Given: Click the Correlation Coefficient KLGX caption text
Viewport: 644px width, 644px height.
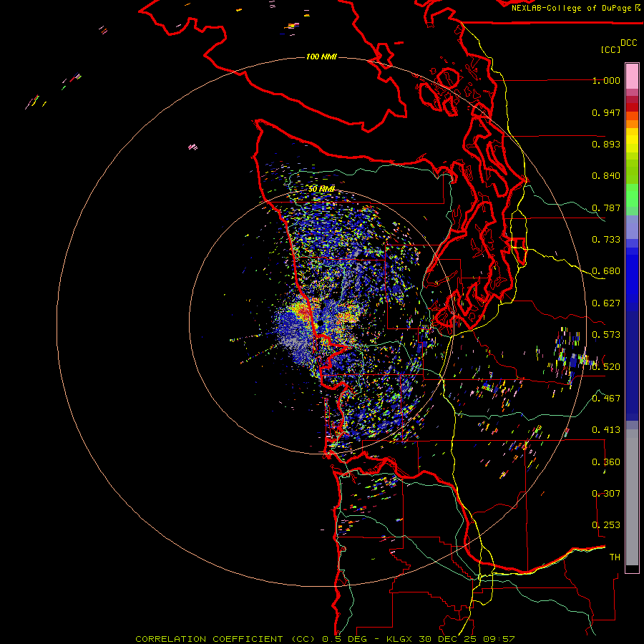Looking at the screenshot, I should (325, 639).
